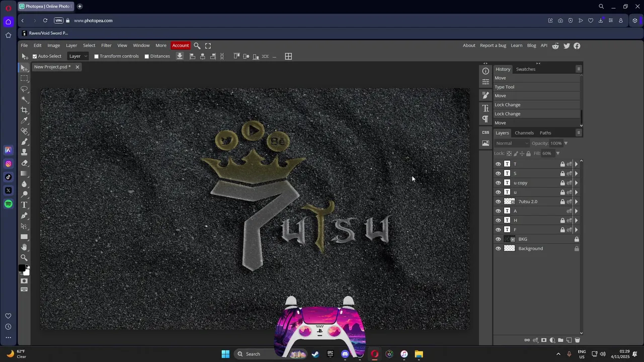
Task: Delete layer with trash icon
Action: point(578,340)
